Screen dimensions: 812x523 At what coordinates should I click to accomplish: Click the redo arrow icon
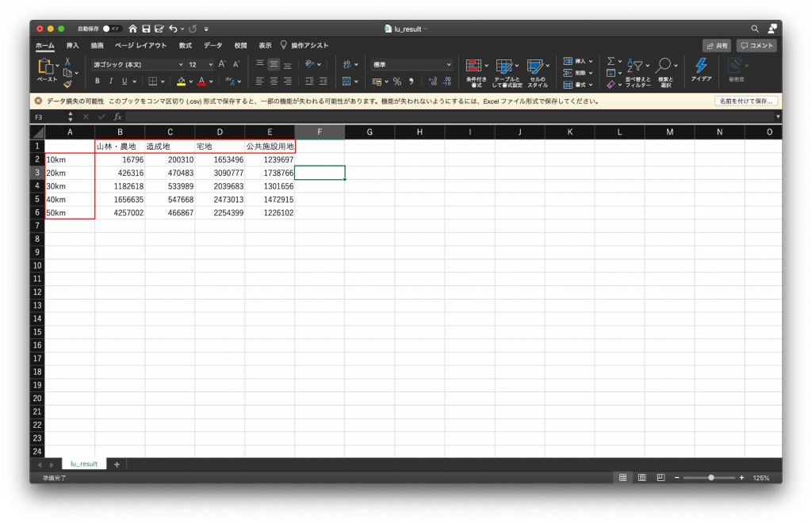tap(193, 29)
